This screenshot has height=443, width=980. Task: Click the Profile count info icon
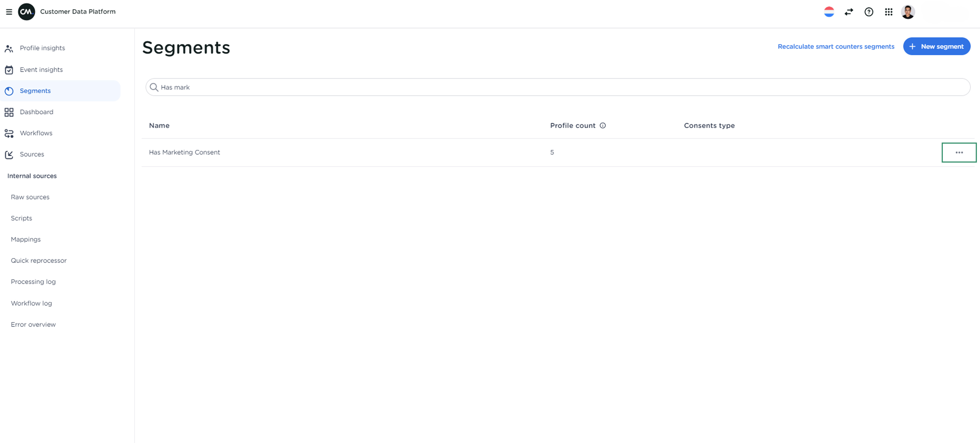tap(603, 126)
